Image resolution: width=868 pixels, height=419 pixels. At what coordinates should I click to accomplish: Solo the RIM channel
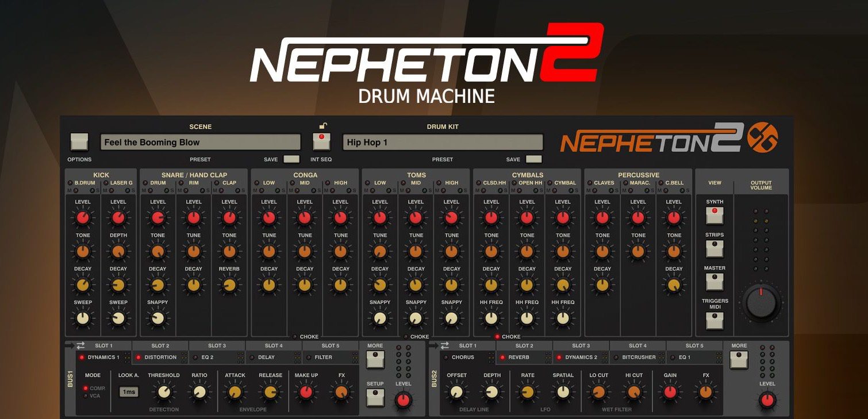[201, 190]
